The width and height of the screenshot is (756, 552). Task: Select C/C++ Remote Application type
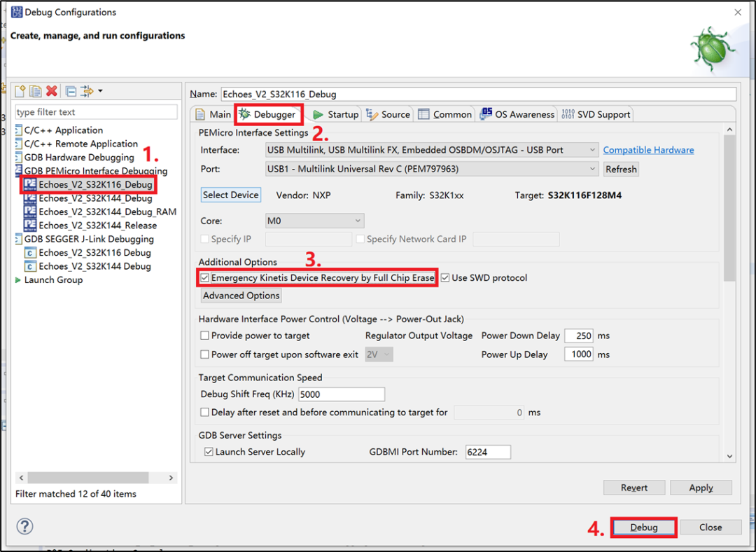[80, 144]
